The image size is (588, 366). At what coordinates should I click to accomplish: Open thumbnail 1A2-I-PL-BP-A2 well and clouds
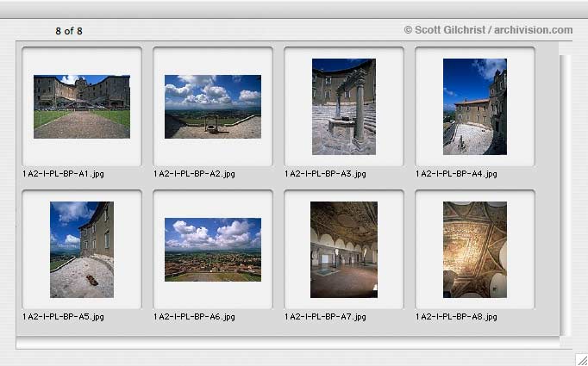coord(213,107)
